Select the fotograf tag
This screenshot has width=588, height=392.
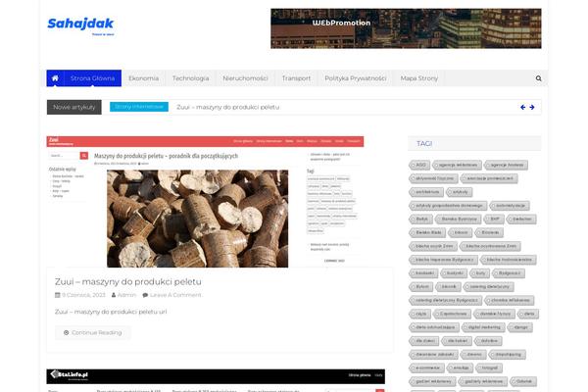(x=489, y=367)
